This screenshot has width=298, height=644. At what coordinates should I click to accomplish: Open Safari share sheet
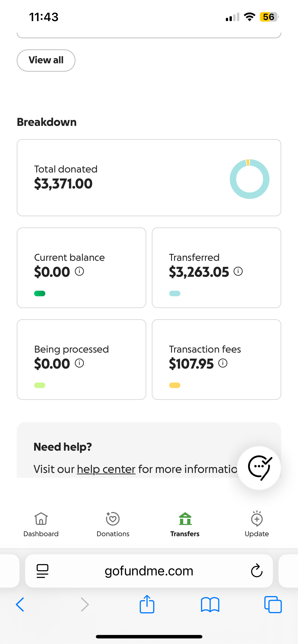[147, 604]
